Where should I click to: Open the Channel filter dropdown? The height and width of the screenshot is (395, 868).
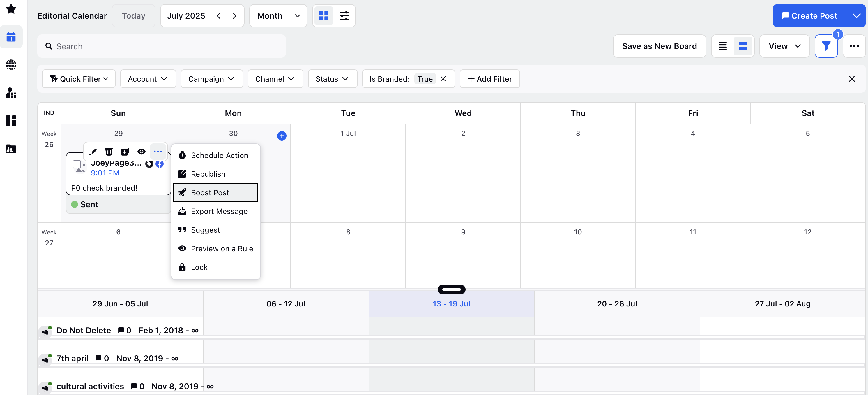(x=275, y=79)
